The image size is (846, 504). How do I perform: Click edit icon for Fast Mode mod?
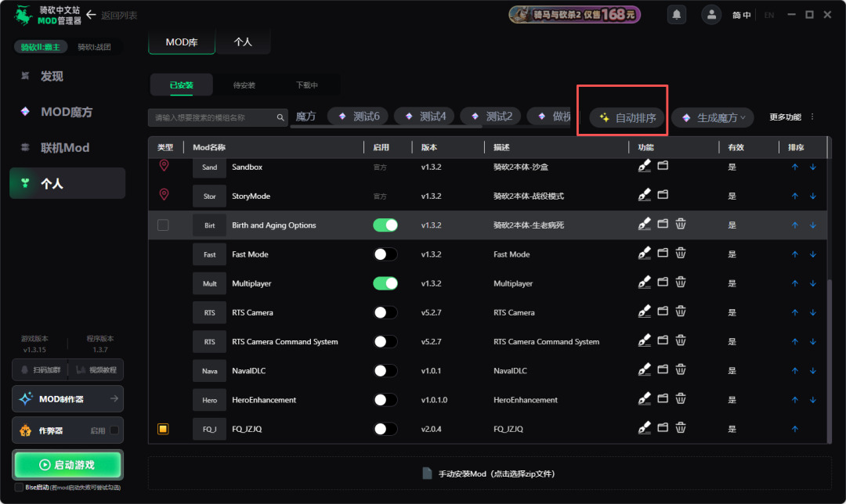click(x=644, y=253)
